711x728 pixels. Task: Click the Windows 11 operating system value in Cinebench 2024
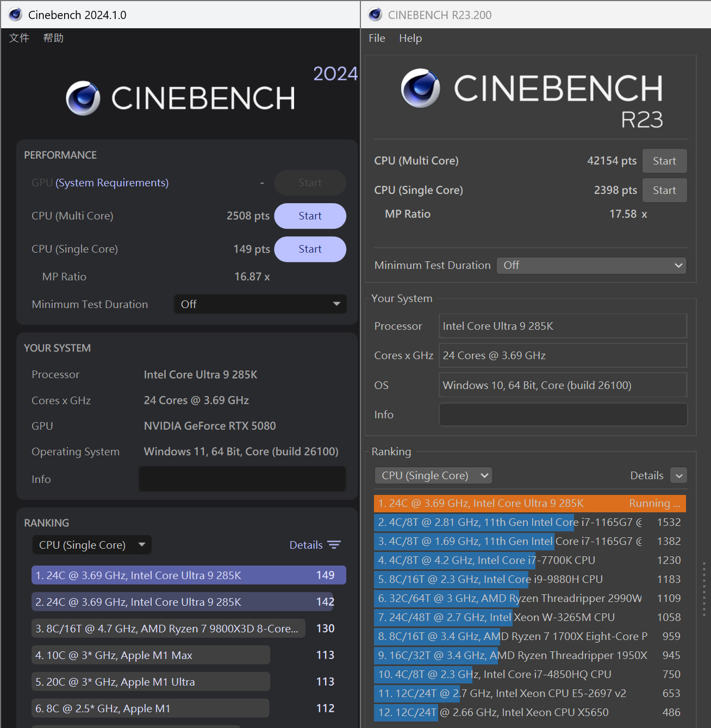(241, 451)
